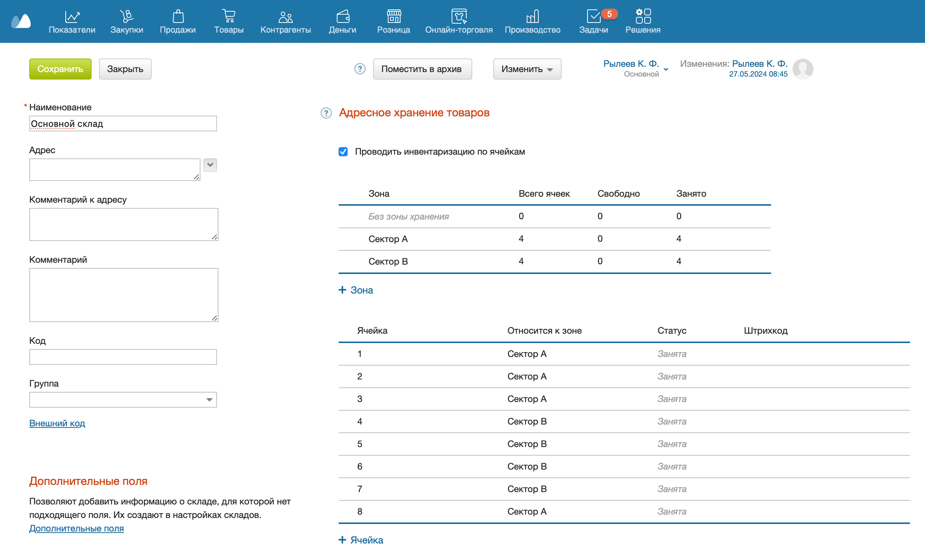Open the Розница retail store icon
This screenshot has height=560, width=925.
click(x=393, y=17)
